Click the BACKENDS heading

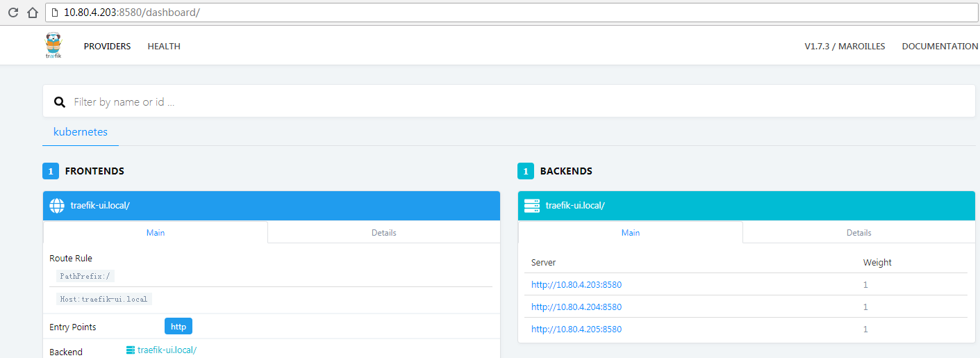pyautogui.click(x=566, y=171)
